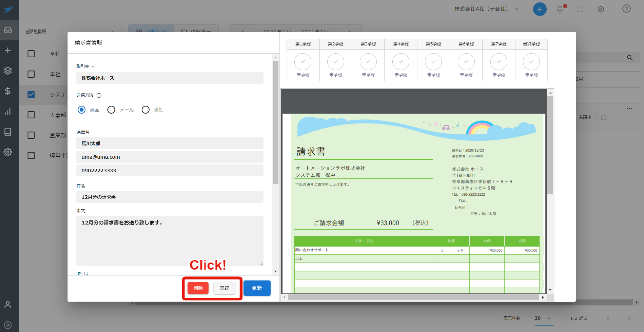
Task: Open the settings gear in sidebar
Action: coord(8,152)
